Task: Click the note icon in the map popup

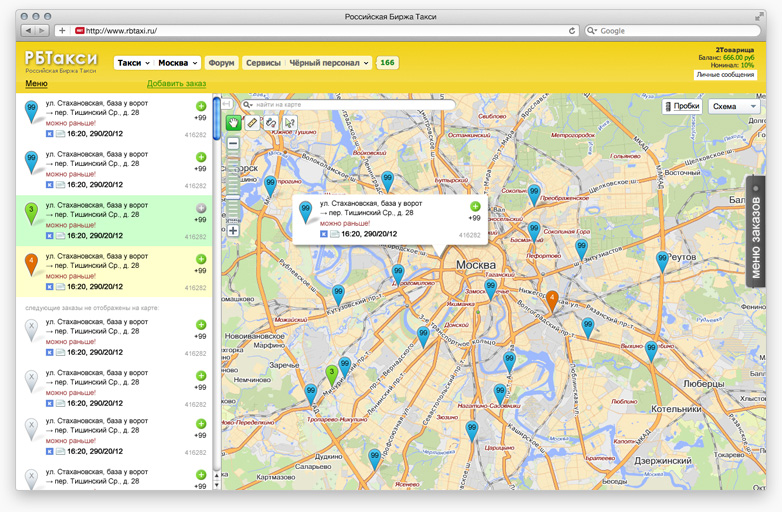Action: point(334,234)
